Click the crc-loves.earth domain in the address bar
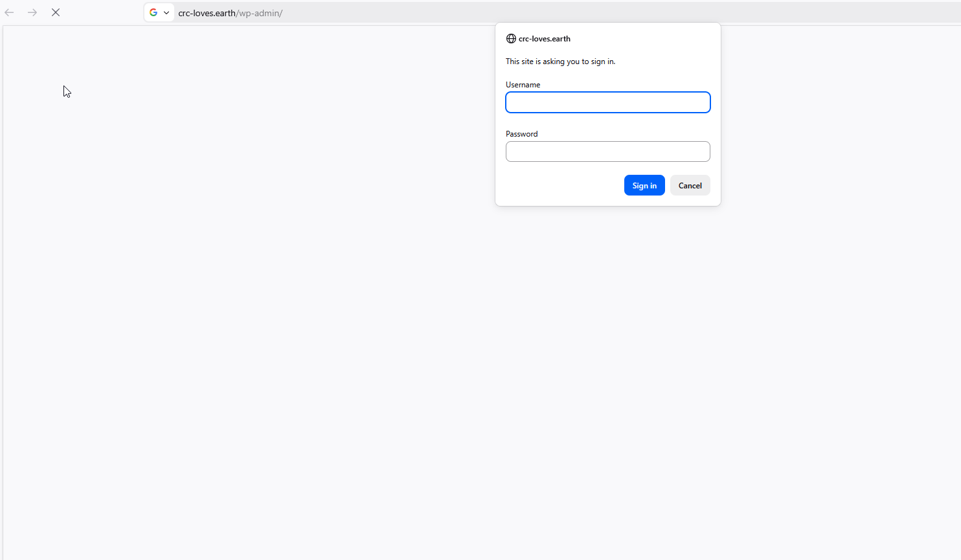 (x=207, y=13)
